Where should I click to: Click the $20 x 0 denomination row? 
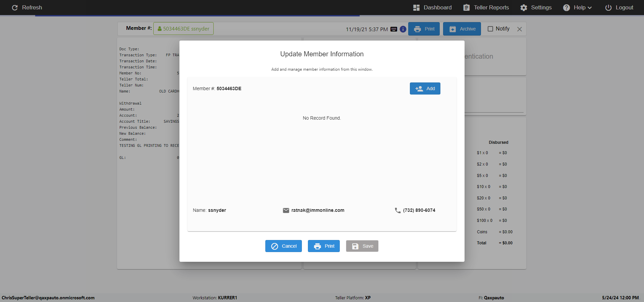[x=492, y=198]
